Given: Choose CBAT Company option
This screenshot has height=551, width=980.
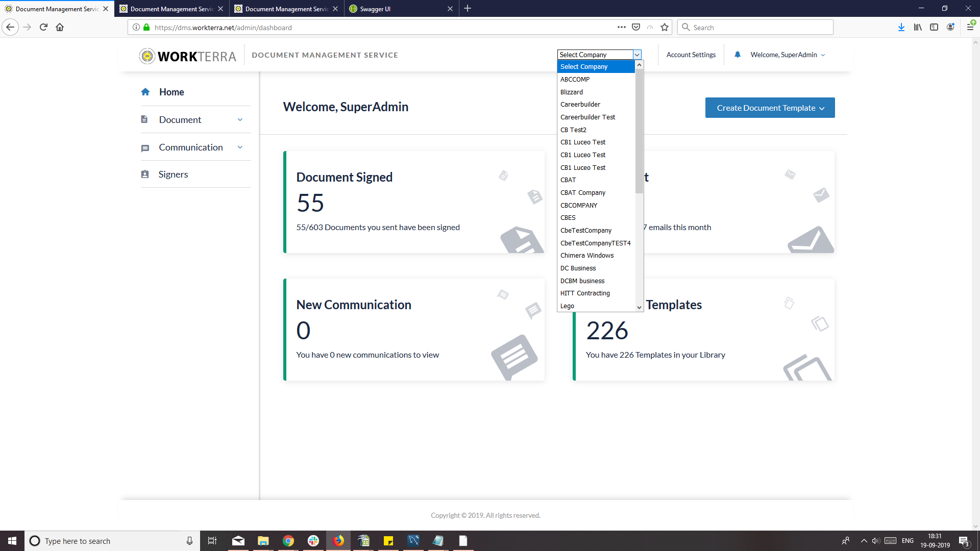Looking at the screenshot, I should click(x=596, y=192).
